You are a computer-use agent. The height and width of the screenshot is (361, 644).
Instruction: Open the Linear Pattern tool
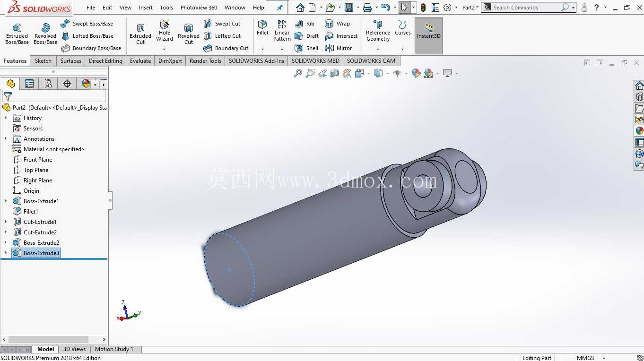[x=282, y=31]
